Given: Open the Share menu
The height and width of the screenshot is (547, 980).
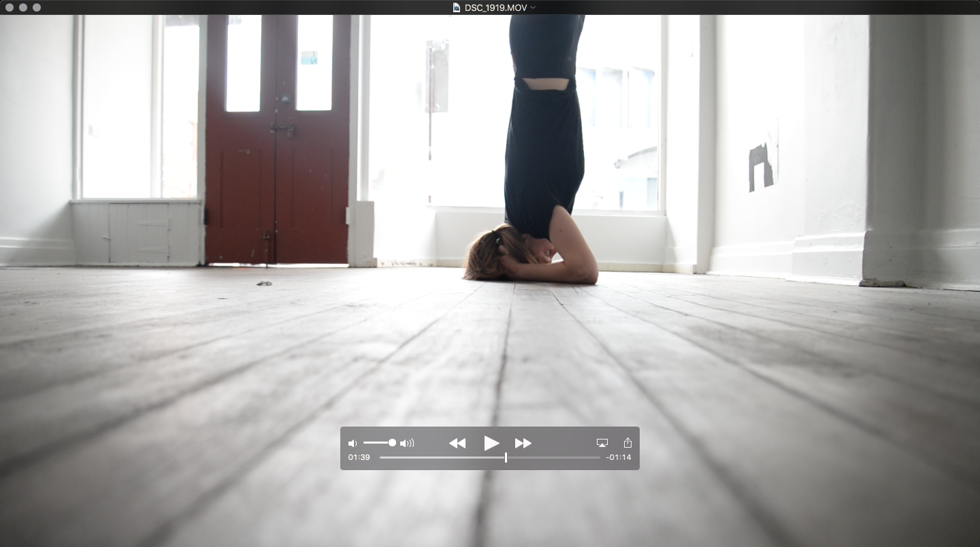Looking at the screenshot, I should (x=627, y=443).
